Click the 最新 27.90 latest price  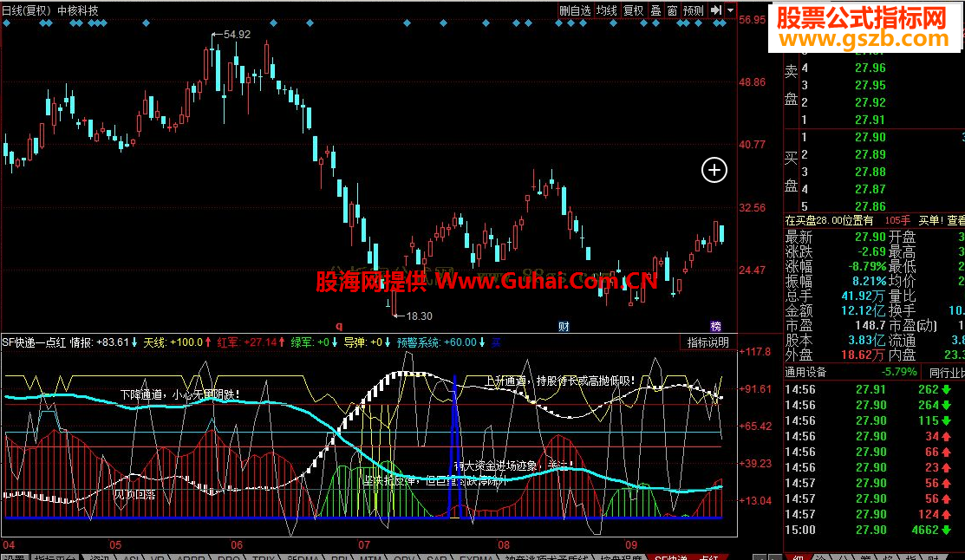click(x=870, y=237)
